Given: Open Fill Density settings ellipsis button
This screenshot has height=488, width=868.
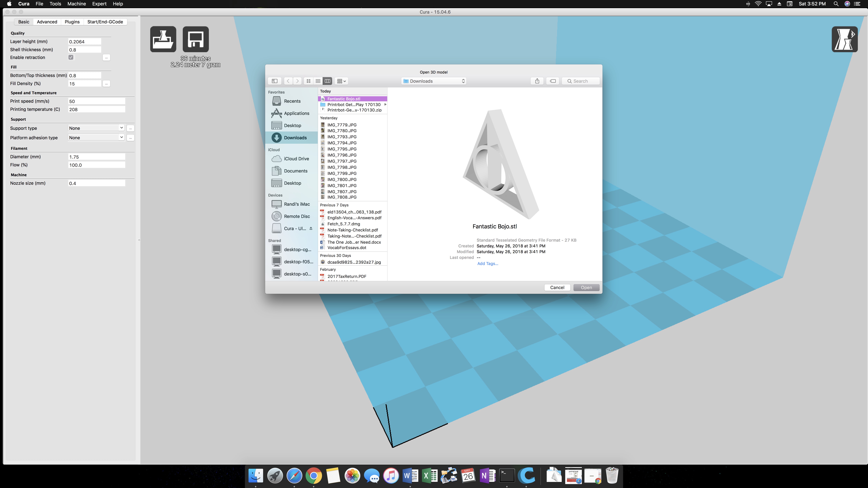Looking at the screenshot, I should point(106,84).
